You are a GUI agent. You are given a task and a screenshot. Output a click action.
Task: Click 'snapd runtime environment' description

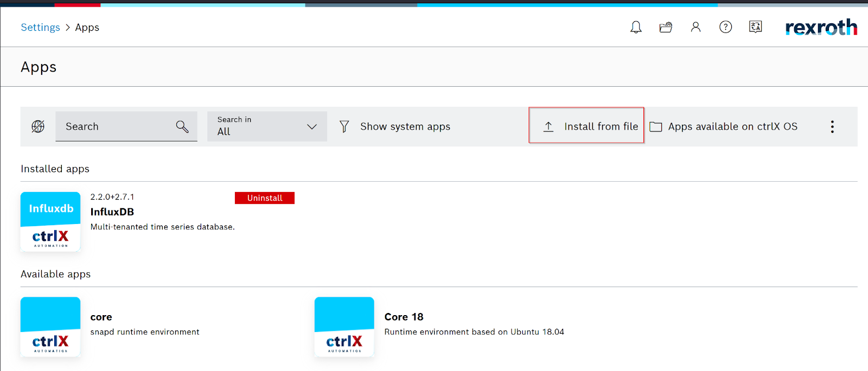click(145, 332)
